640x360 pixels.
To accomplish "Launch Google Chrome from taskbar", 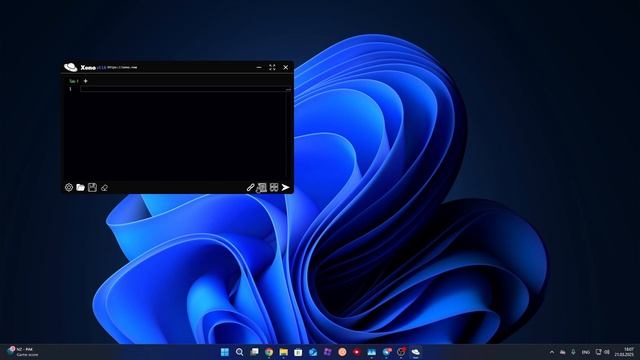I will 269,352.
